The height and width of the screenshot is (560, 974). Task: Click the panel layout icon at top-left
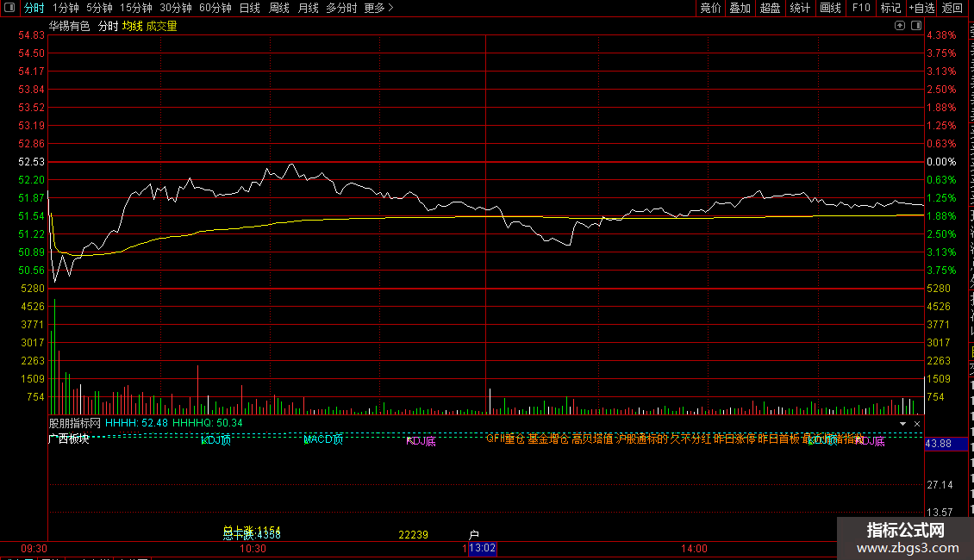click(9, 8)
